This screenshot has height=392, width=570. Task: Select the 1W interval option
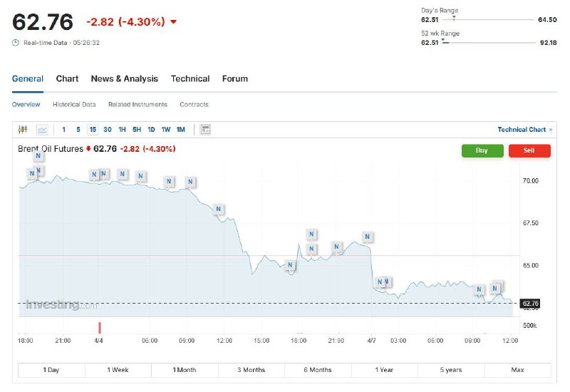coord(166,130)
